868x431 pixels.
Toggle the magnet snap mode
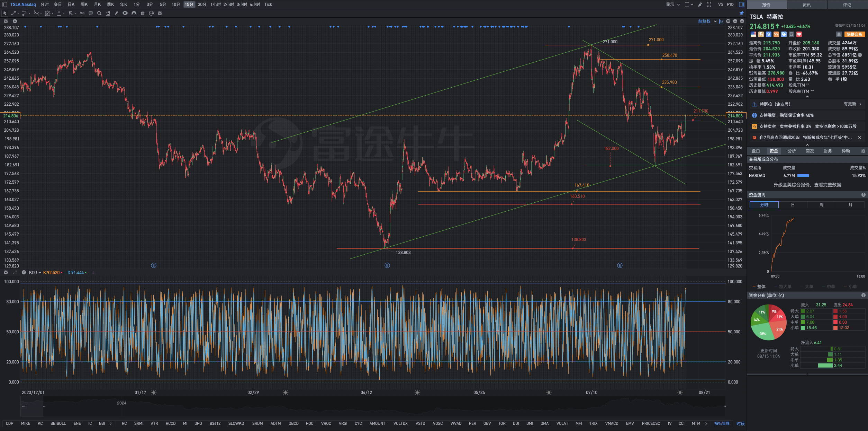[134, 13]
